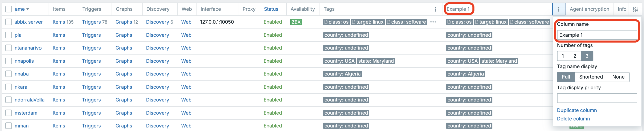Viewport: 644px width, 131px height.
Task: Check the Zabbix server row checkbox
Action: click(x=9, y=22)
